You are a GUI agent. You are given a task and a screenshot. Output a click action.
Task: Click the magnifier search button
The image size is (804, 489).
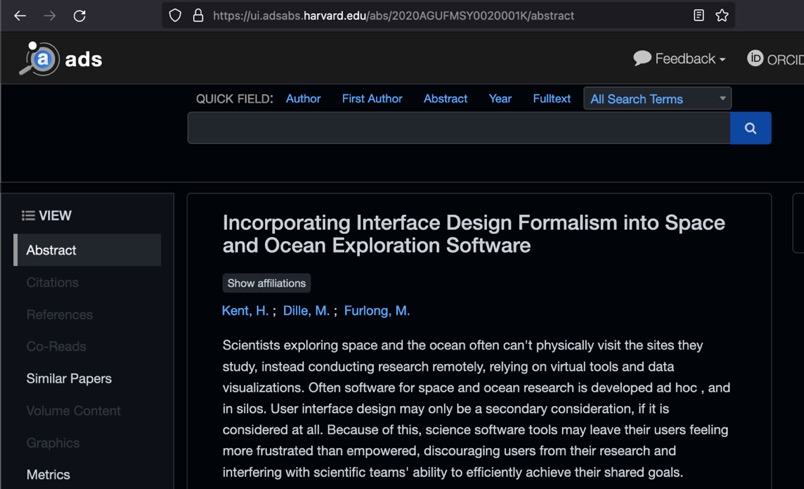tap(750, 128)
